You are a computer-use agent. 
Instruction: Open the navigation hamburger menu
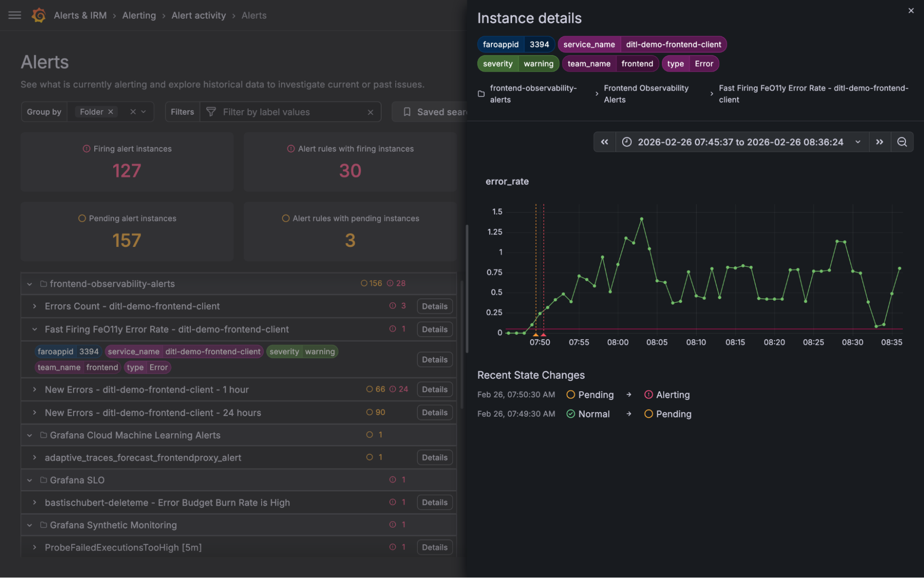(x=14, y=15)
